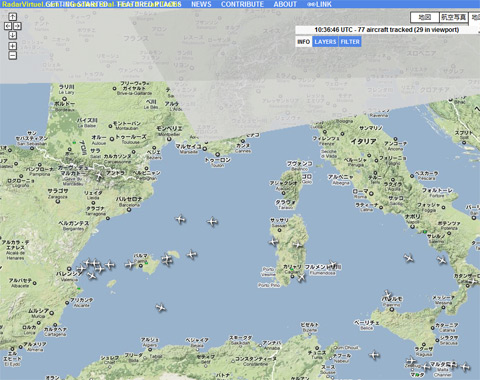Select the aircraft icon over the Pyrenees
Image resolution: width=480 pixels, height=380 pixels.
(99, 175)
